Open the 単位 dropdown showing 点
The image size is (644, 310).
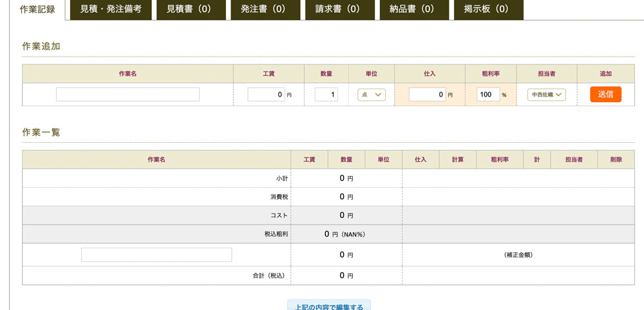[x=372, y=95]
